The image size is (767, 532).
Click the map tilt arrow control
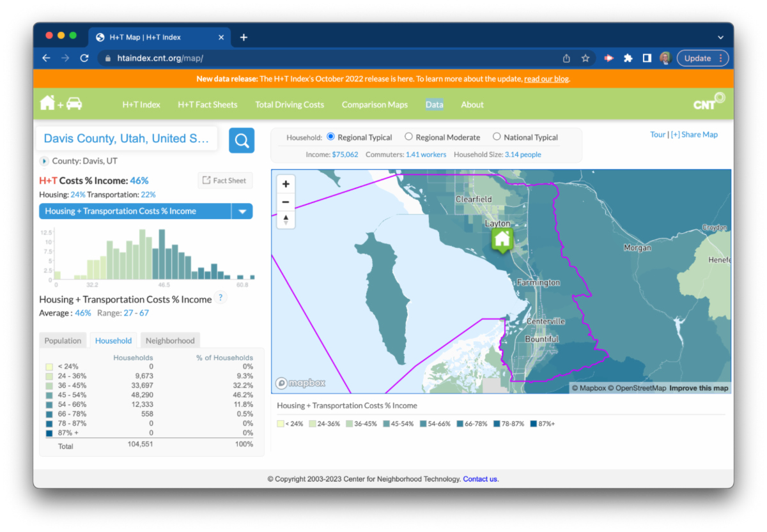(286, 220)
